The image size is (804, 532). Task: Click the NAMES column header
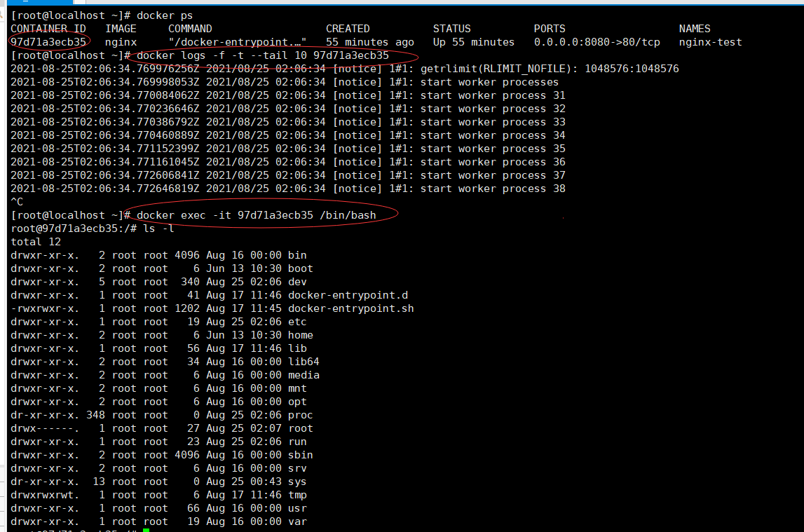(694, 29)
